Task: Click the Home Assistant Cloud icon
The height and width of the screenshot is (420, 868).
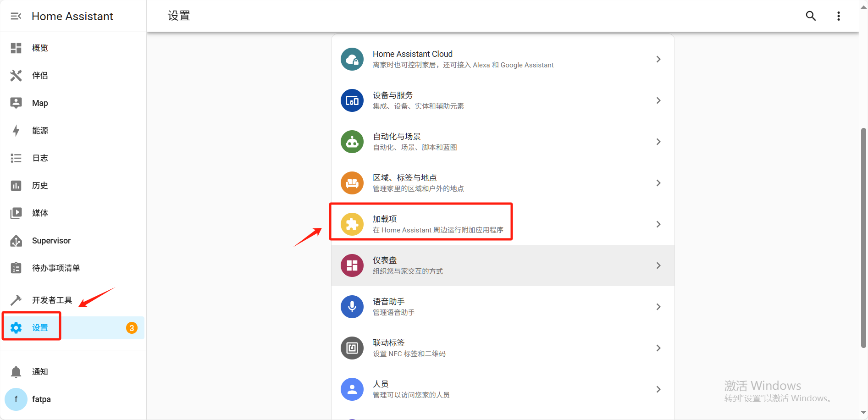Action: (x=352, y=59)
